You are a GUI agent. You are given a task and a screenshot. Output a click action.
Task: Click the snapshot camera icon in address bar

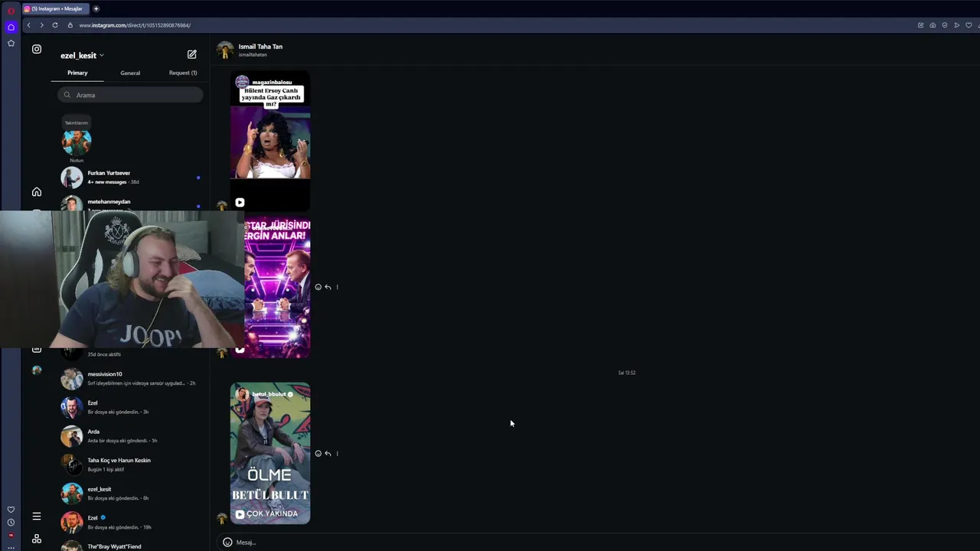[933, 25]
